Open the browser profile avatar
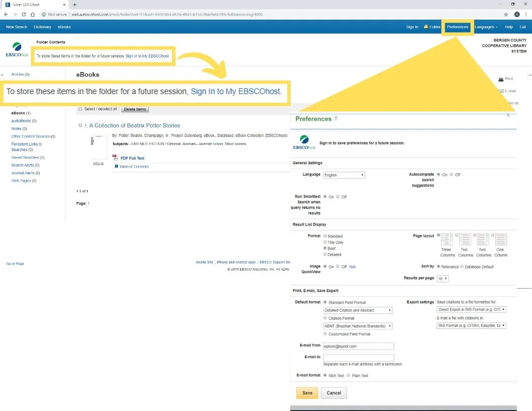This screenshot has height=411, width=532. 517,14
